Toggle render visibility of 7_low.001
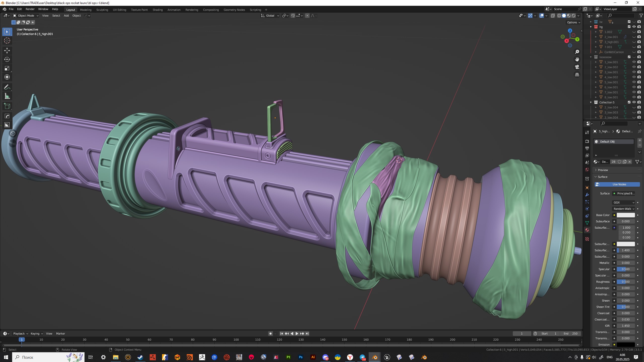 pos(639,92)
